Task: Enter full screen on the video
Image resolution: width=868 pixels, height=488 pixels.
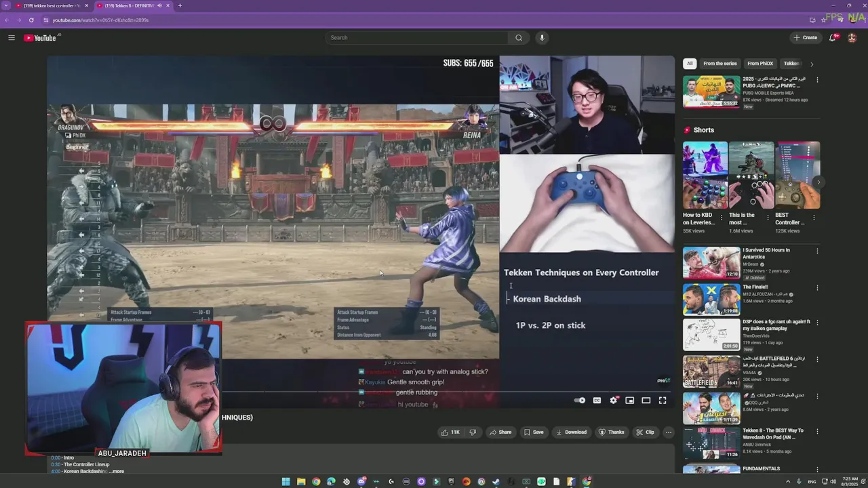Action: tap(663, 401)
